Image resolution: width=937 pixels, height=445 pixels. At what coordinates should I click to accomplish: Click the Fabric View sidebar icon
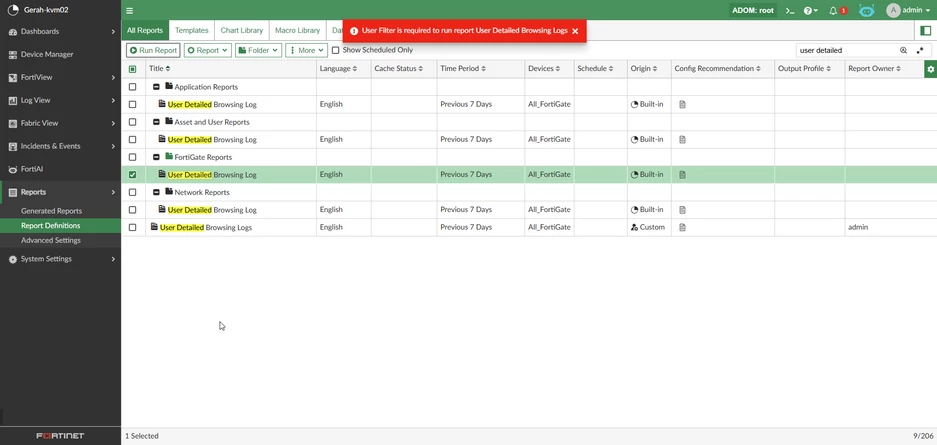(x=13, y=124)
